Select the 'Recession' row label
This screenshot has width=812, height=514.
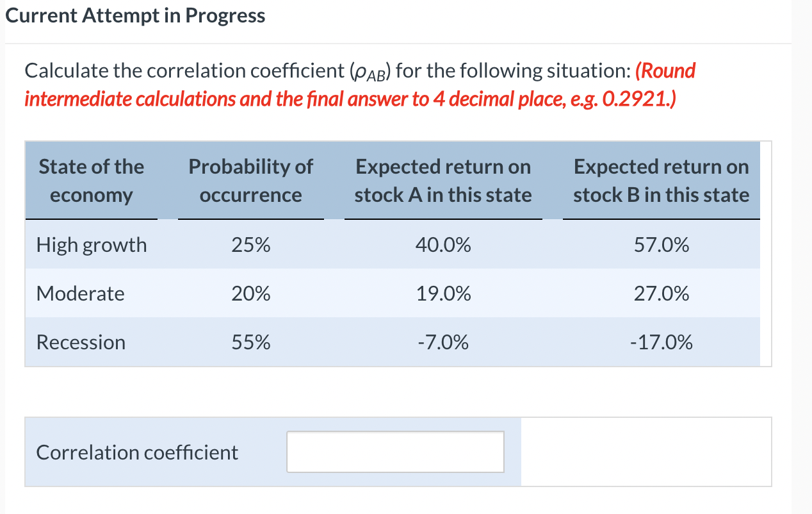pos(81,342)
